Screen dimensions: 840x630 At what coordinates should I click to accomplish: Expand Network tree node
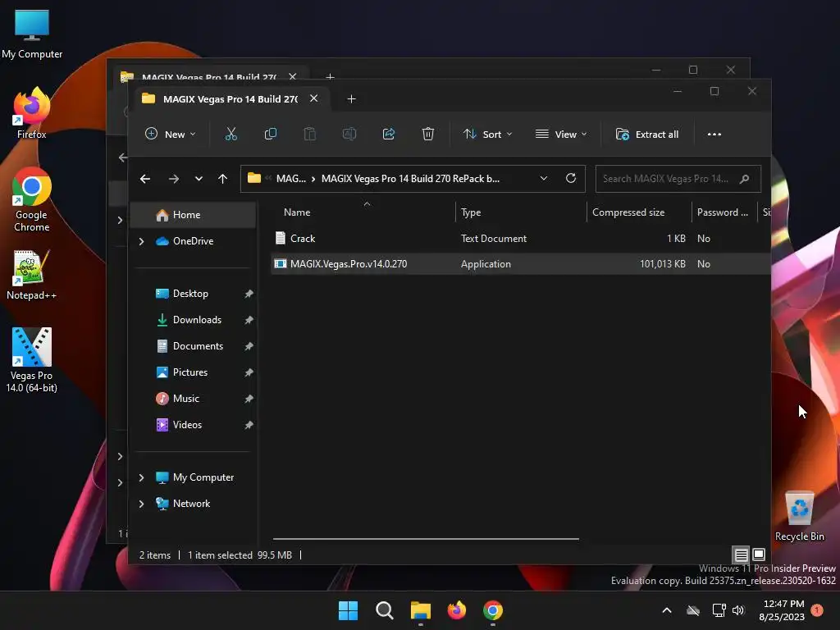point(141,504)
